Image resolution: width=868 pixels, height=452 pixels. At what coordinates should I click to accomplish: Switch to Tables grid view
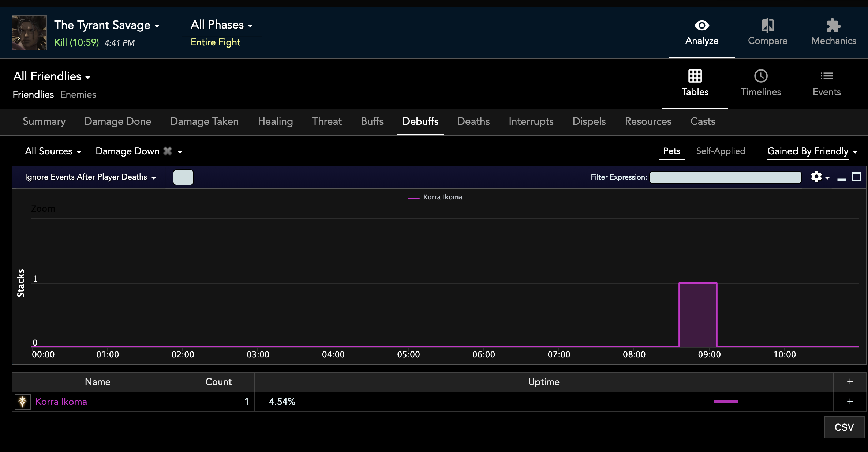point(695,76)
